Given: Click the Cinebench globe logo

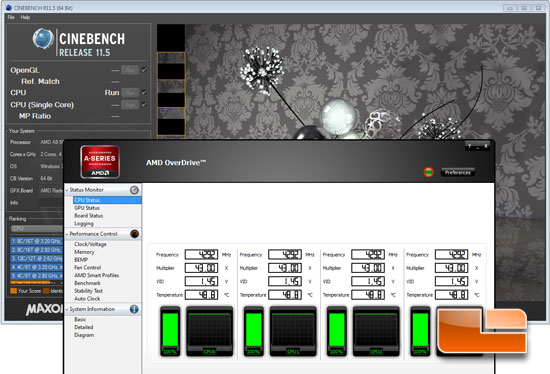Looking at the screenshot, I should tap(43, 39).
